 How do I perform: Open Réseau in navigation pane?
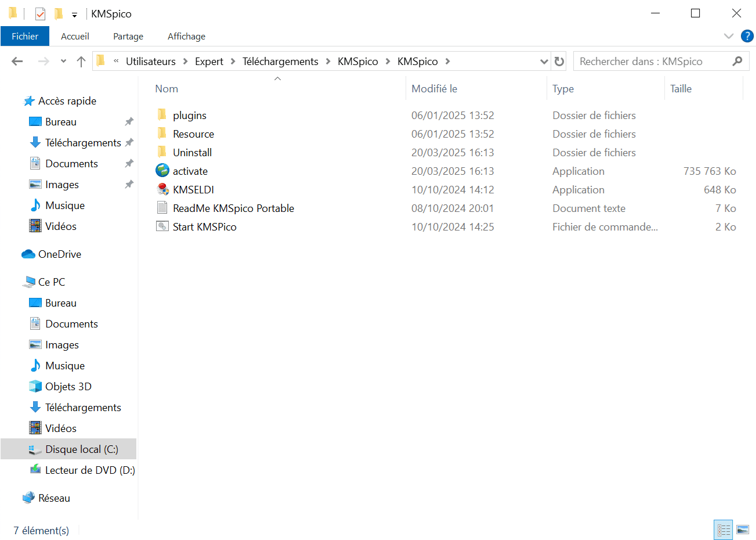coord(46,498)
